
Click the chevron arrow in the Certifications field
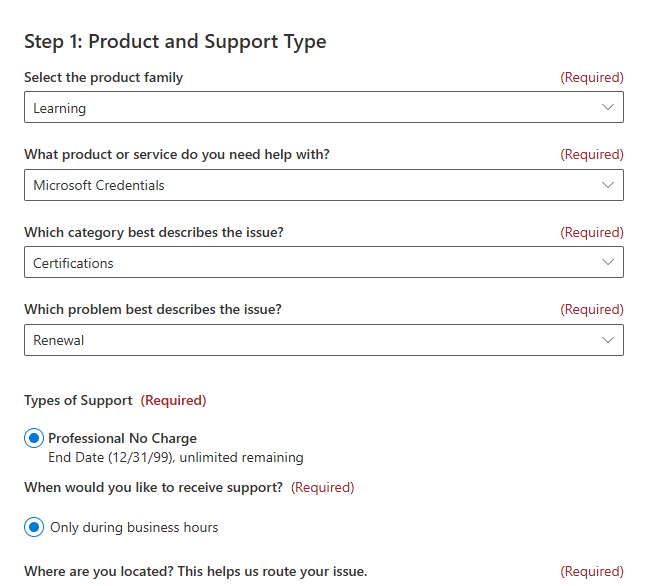tap(607, 262)
